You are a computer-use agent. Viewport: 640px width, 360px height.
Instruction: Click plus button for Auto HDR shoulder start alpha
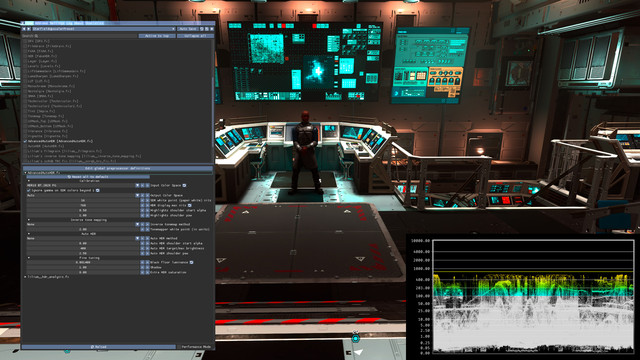(148, 243)
